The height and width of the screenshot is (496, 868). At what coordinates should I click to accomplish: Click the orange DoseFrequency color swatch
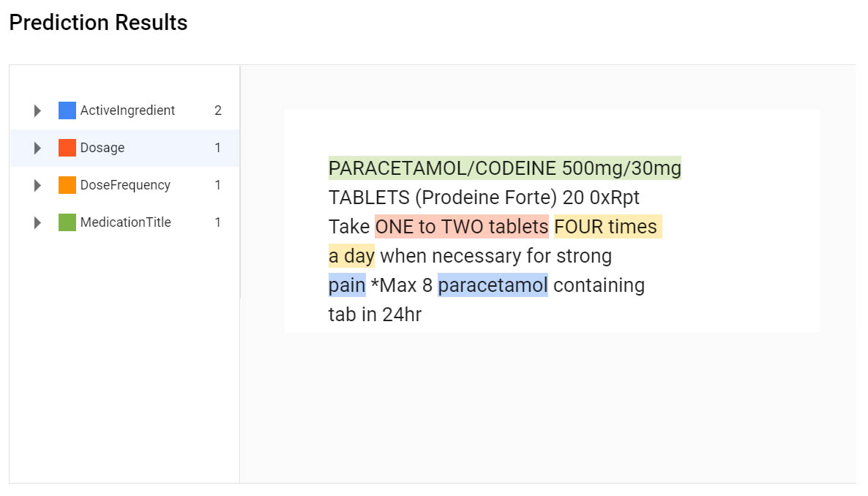pos(67,186)
